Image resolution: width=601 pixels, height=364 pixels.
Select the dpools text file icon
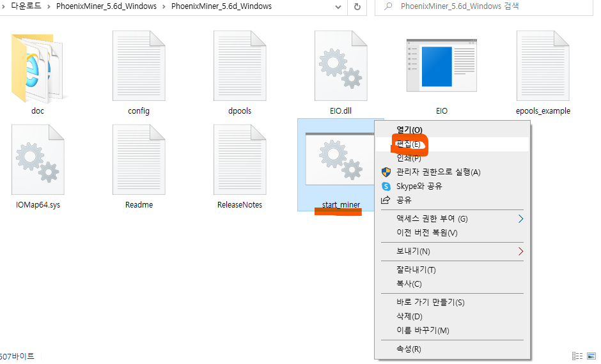[x=240, y=66]
